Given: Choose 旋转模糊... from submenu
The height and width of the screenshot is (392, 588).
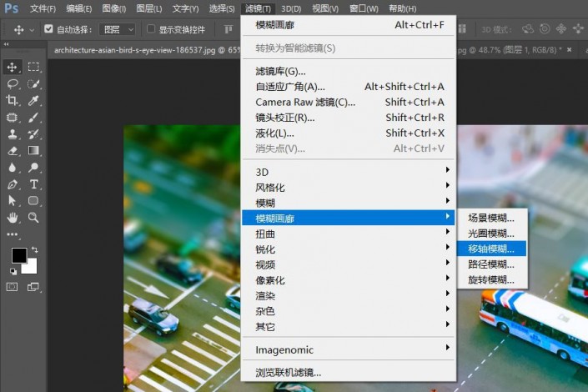Looking at the screenshot, I should [491, 279].
